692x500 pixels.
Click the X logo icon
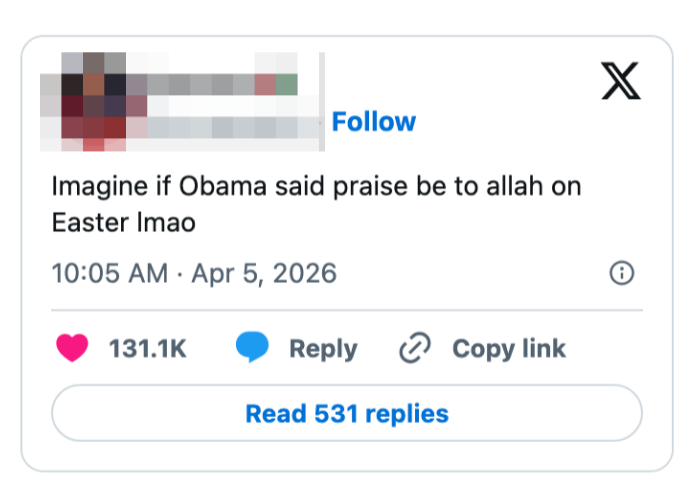click(x=620, y=80)
